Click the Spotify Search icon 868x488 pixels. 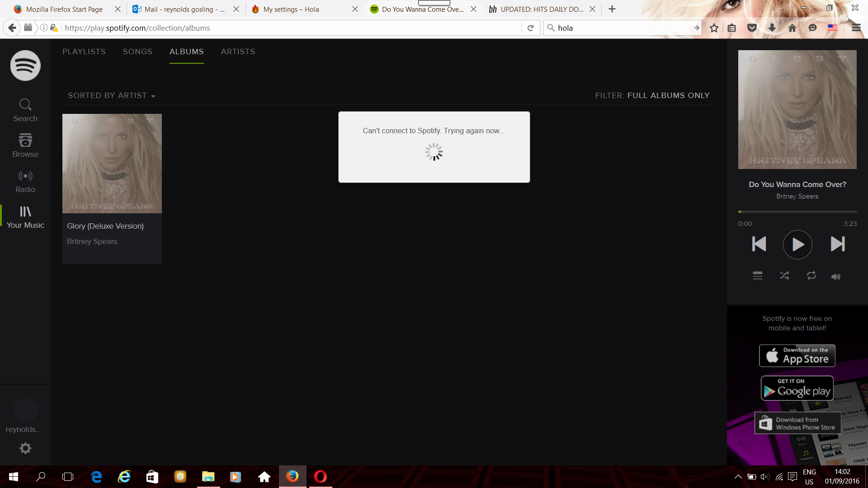tap(25, 110)
